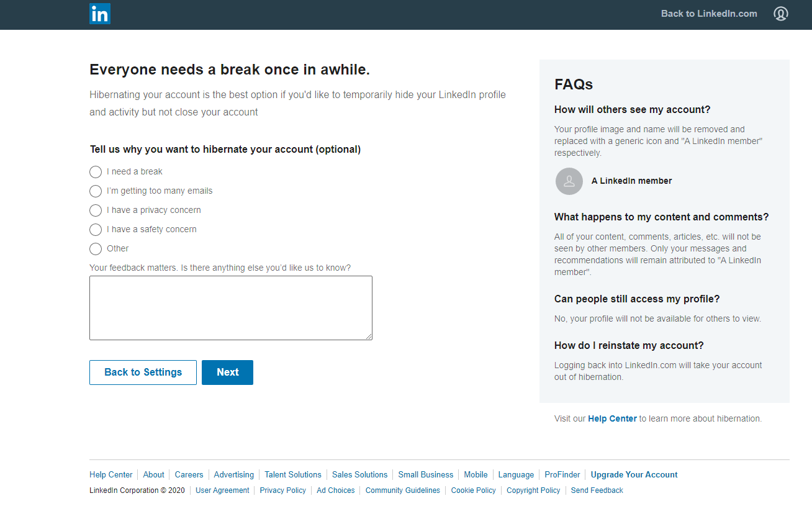Screen dimensions: 812x524
Task: Open Talent Solutions footer link
Action: tap(293, 474)
